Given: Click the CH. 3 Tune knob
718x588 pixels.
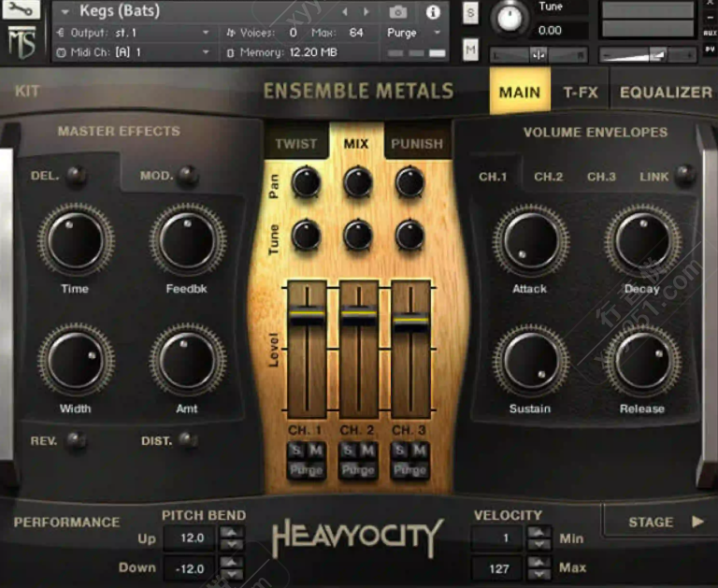Looking at the screenshot, I should tap(409, 235).
